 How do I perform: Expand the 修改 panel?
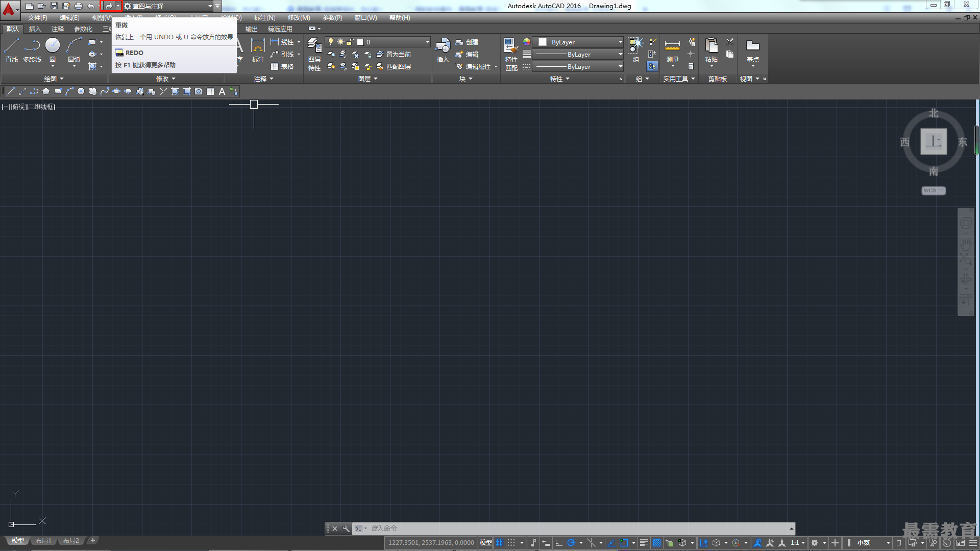(166, 79)
